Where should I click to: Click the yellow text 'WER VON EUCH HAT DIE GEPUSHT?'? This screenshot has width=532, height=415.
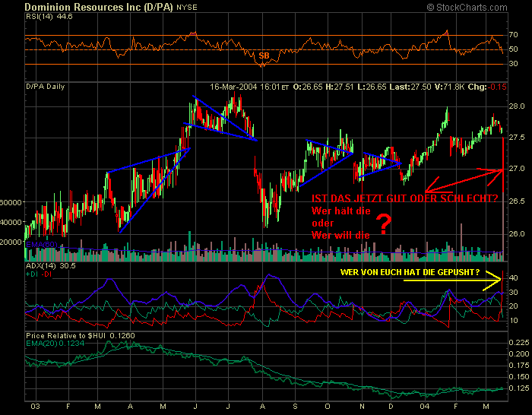[410, 272]
